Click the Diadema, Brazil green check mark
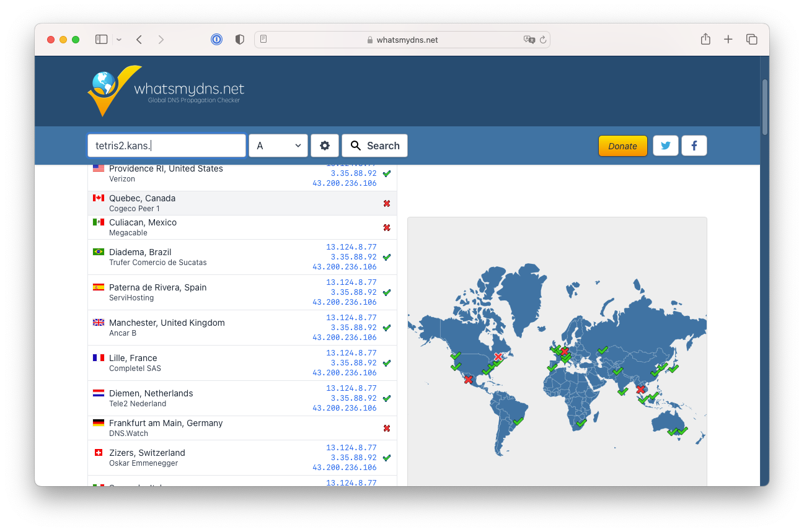This screenshot has width=804, height=532. (x=387, y=257)
